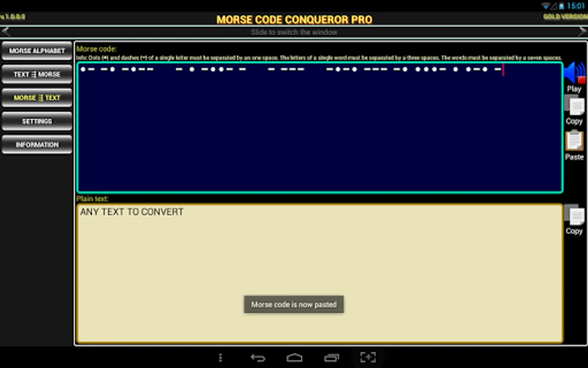Screen dimensions: 588x368
Task: Open the recent apps overview
Action: 332,358
